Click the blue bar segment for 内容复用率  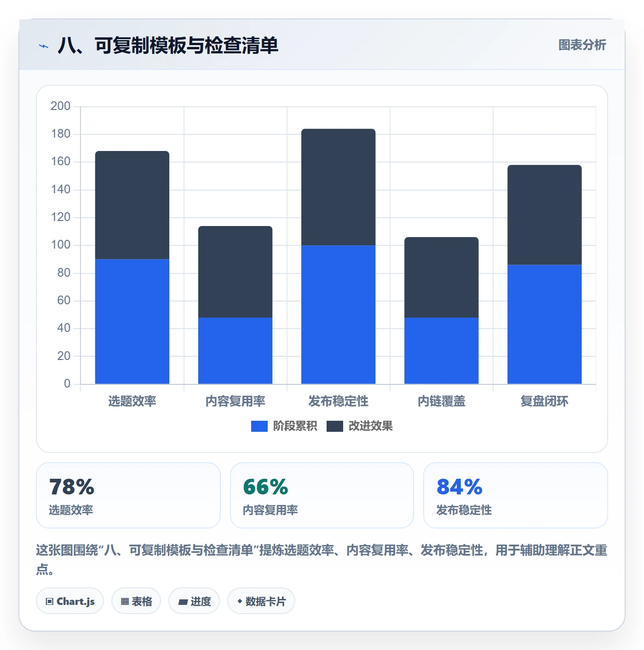click(x=235, y=351)
